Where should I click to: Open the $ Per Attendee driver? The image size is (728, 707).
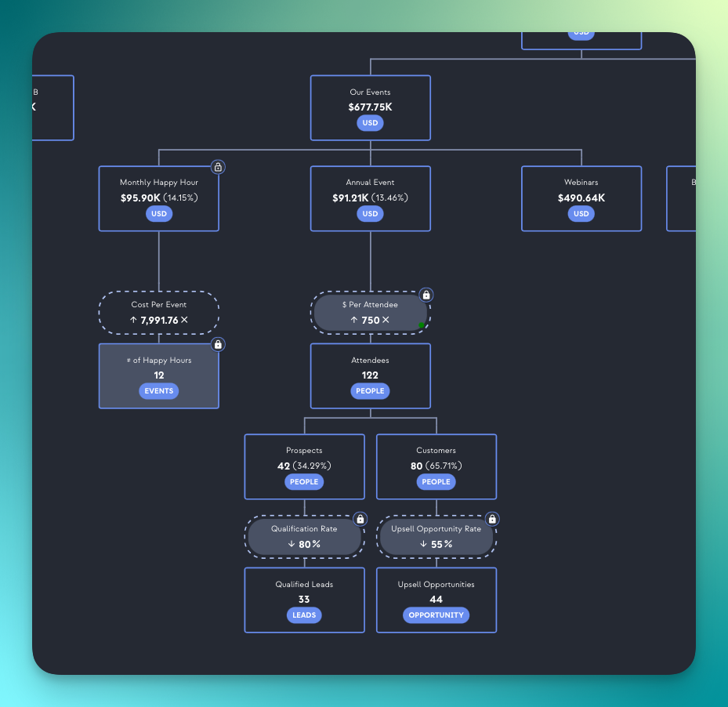(370, 313)
